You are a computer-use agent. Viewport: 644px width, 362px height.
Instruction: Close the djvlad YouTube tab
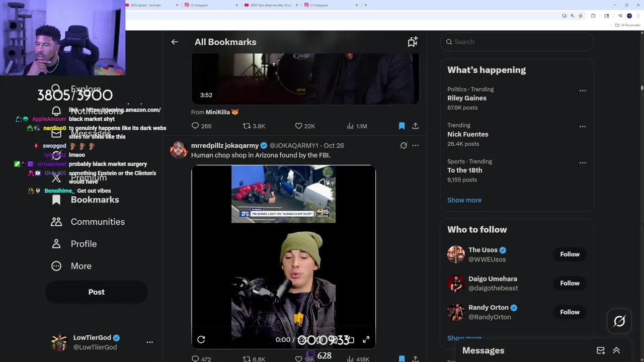177,5
